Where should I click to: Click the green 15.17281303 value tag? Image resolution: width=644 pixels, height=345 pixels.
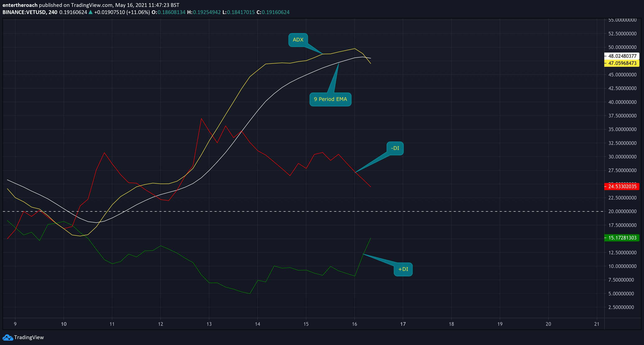pyautogui.click(x=622, y=238)
